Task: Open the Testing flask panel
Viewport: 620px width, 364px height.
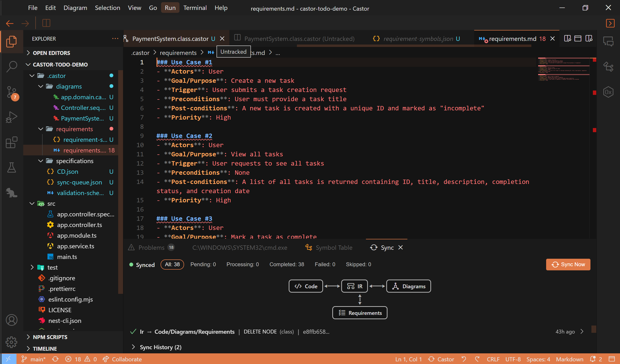Action: tap(12, 167)
